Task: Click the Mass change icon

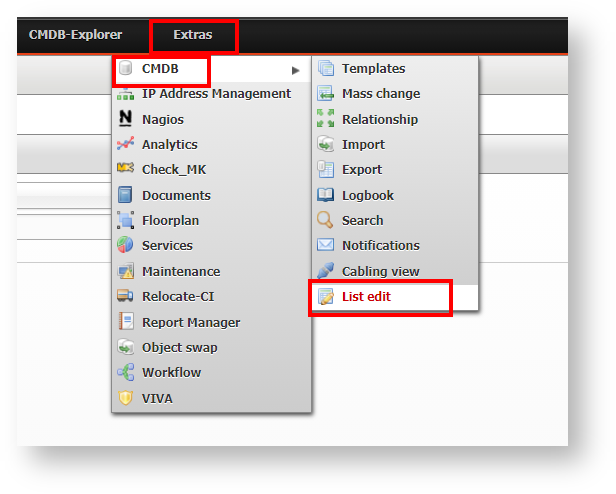Action: (x=326, y=94)
